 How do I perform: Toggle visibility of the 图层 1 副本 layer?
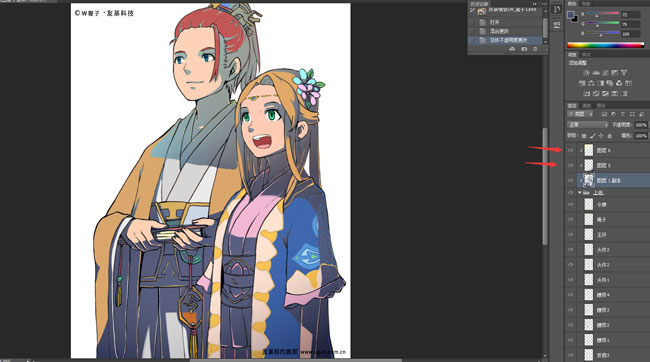click(570, 180)
